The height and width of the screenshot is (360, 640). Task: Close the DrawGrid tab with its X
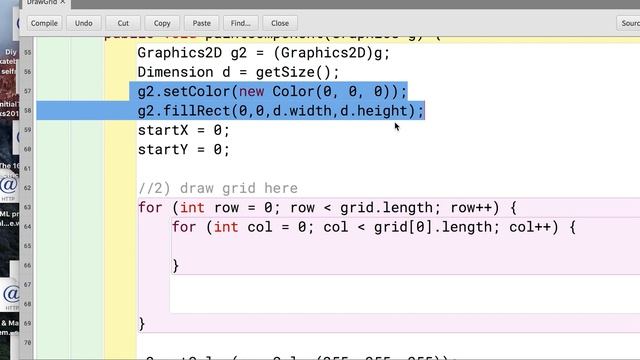click(63, 2)
